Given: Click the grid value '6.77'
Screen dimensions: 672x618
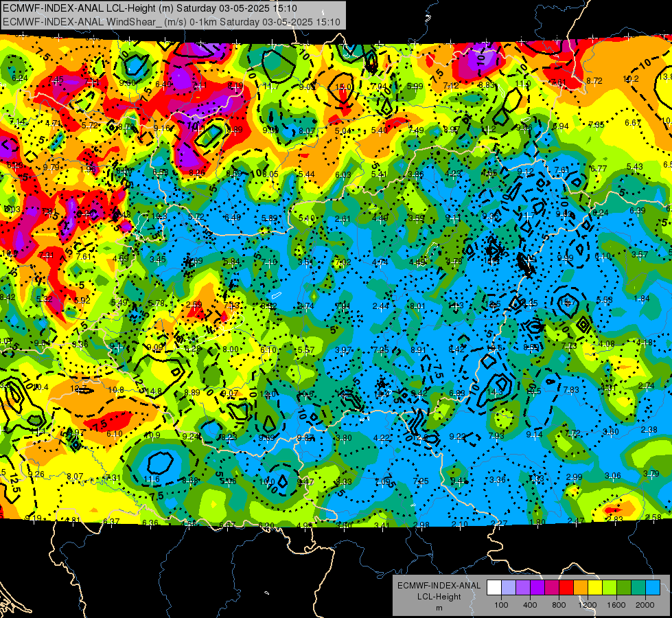Looking at the screenshot, I should (x=599, y=168).
